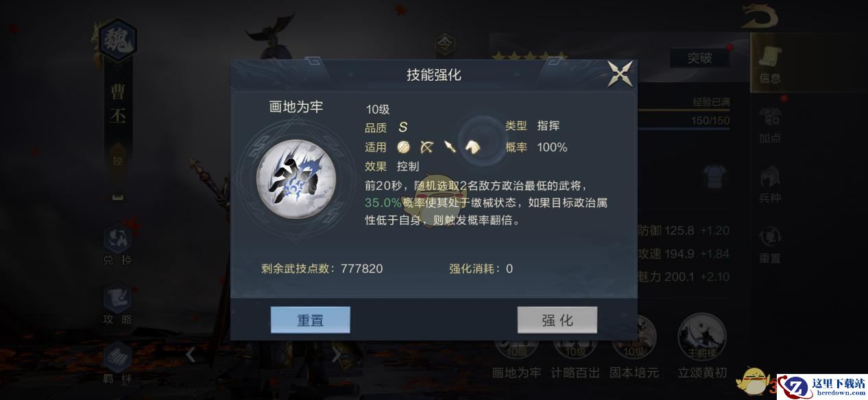Image resolution: width=868 pixels, height=400 pixels.
Task: Go to next hero with right arrow
Action: click(336, 355)
